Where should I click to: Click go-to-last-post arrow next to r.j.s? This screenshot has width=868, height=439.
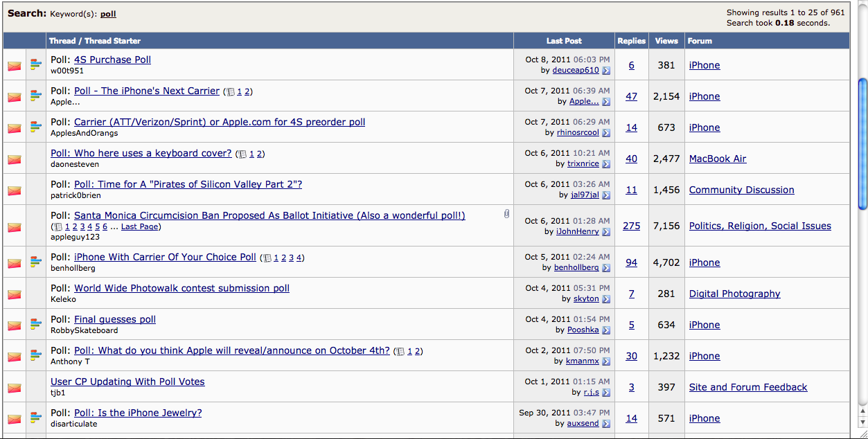tap(606, 393)
